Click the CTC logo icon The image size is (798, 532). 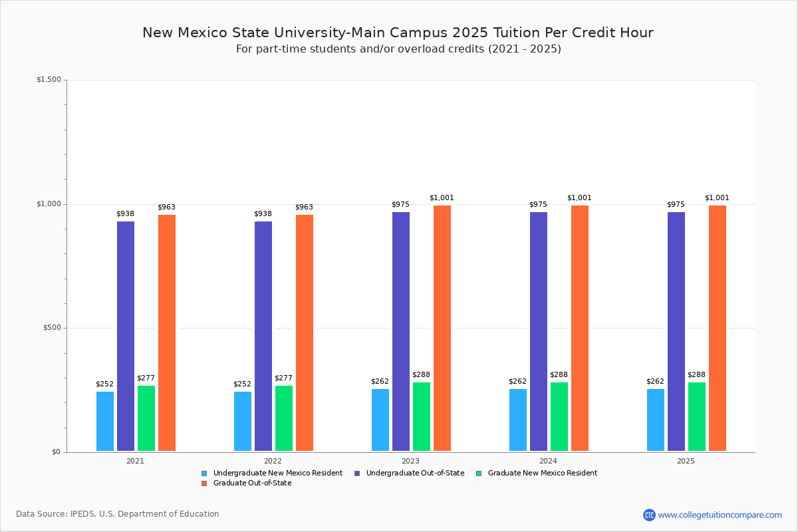649,515
